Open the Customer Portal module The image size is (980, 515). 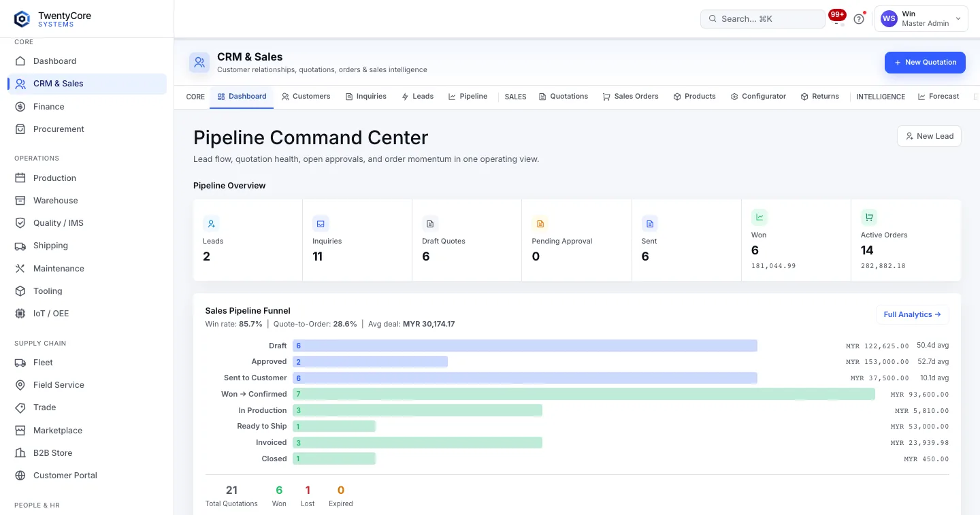87,476
